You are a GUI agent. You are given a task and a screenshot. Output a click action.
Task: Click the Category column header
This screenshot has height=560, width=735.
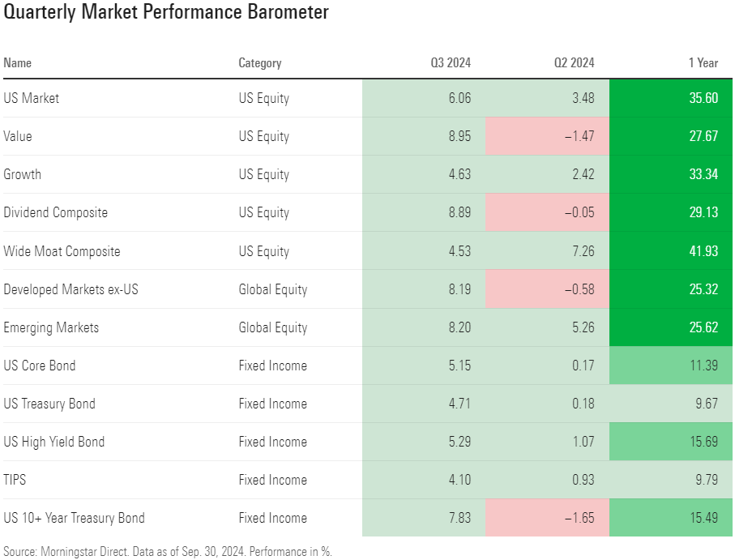[260, 62]
